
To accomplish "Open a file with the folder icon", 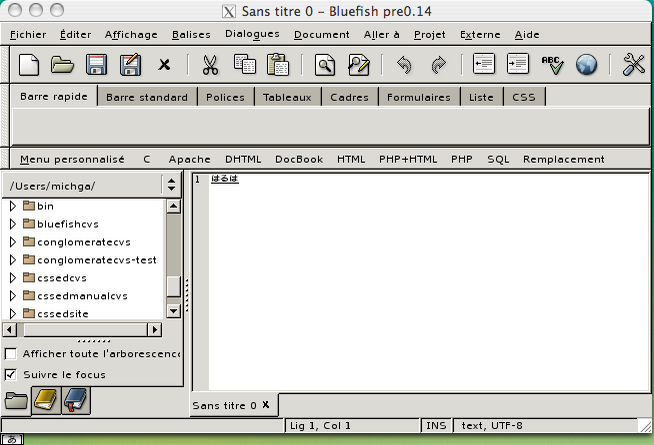I will 62,65.
